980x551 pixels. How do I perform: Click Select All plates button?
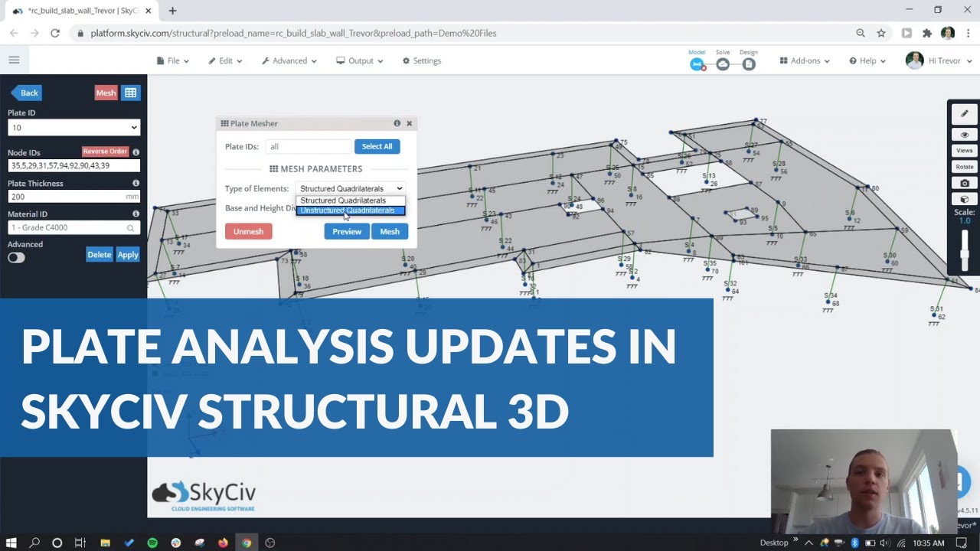(377, 146)
